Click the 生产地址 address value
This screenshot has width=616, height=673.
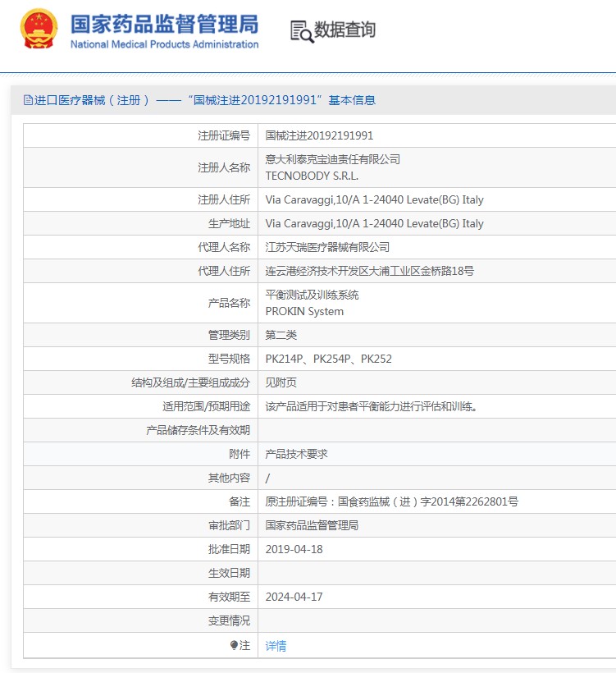[375, 223]
